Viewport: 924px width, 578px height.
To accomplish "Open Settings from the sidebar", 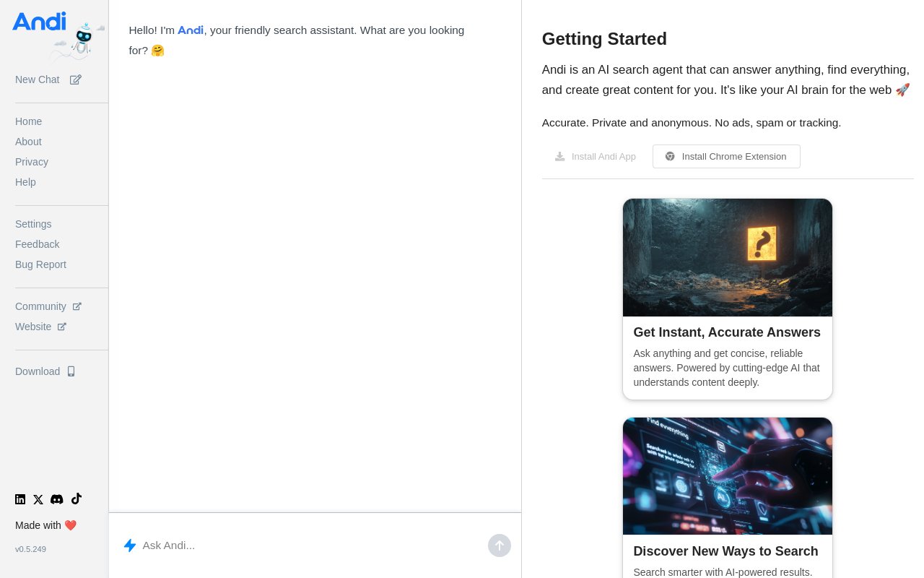I will [33, 224].
